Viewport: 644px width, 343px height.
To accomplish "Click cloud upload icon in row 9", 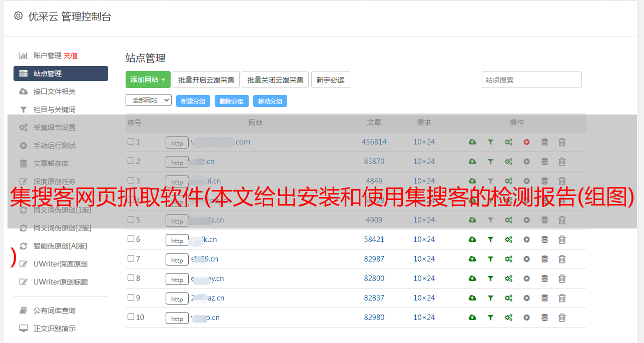I will [472, 298].
